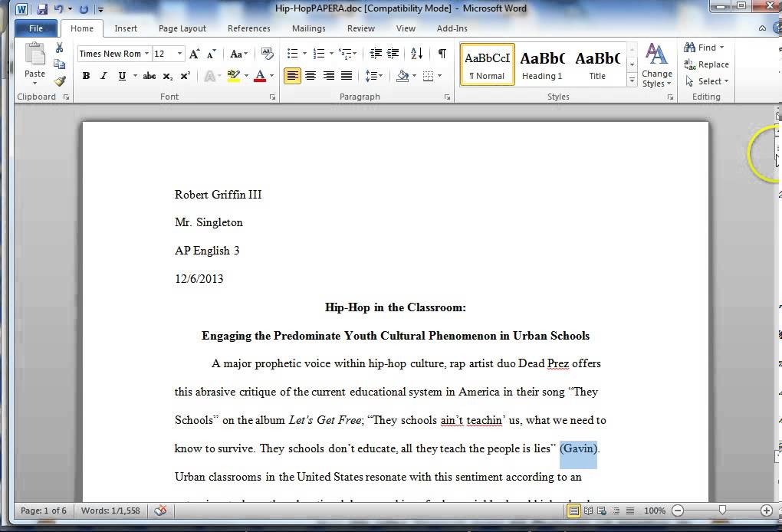This screenshot has width=782, height=532.
Task: Click the Shrink Font icon
Action: (212, 54)
